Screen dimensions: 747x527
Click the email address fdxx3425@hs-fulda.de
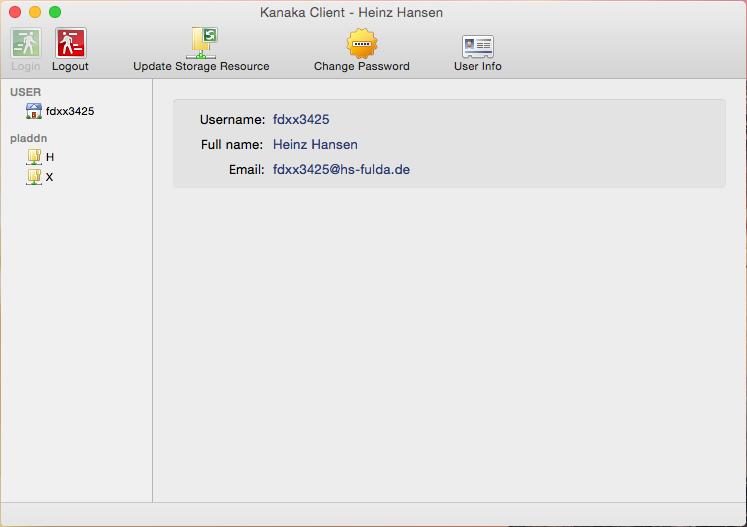point(341,170)
